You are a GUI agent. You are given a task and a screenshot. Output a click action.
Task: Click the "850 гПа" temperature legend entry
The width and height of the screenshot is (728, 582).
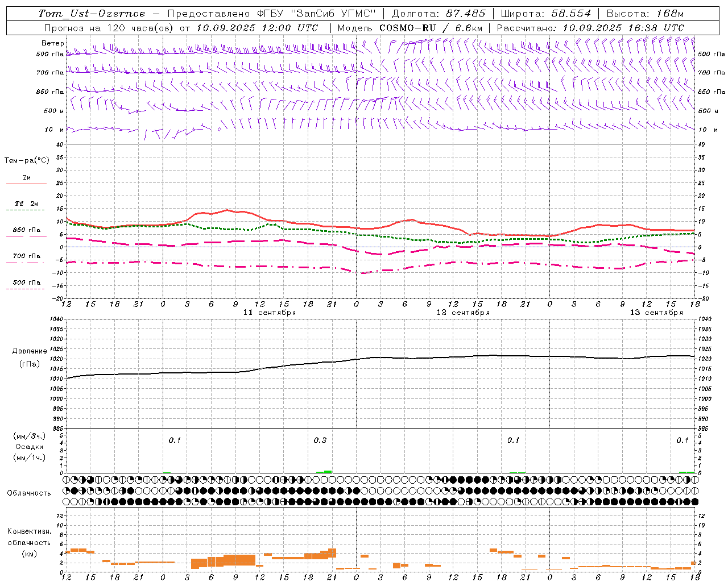(27, 230)
